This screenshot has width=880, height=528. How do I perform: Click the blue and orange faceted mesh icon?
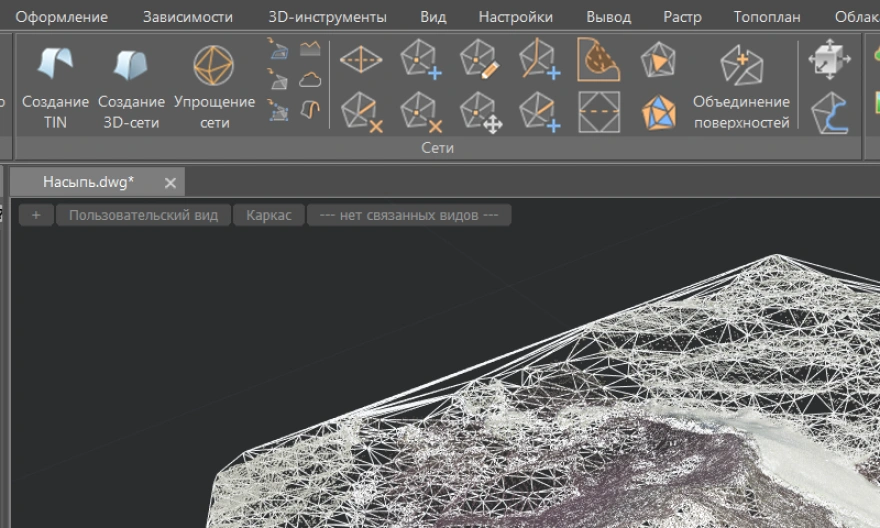coord(657,111)
